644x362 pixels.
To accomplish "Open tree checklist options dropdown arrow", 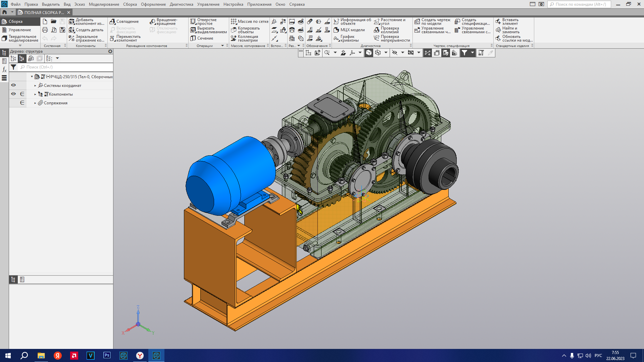I will pyautogui.click(x=57, y=58).
